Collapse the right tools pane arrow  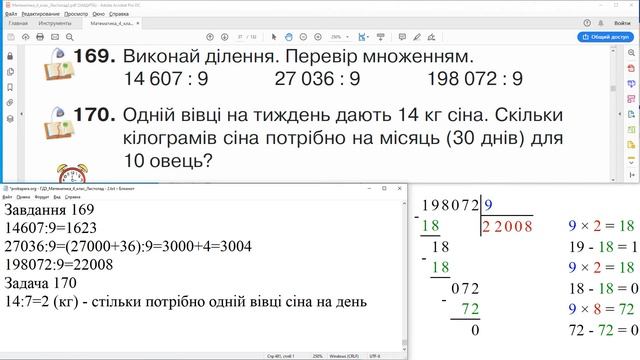[620, 114]
